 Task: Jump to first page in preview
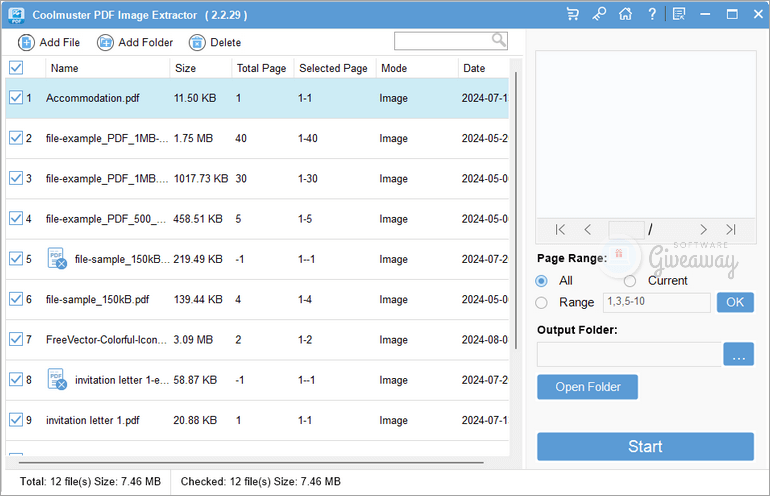click(x=560, y=230)
